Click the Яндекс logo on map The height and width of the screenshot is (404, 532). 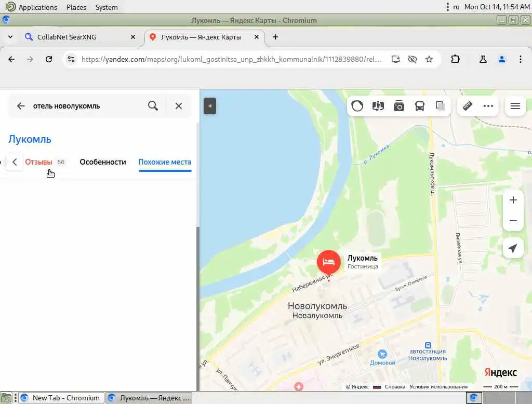[500, 372]
